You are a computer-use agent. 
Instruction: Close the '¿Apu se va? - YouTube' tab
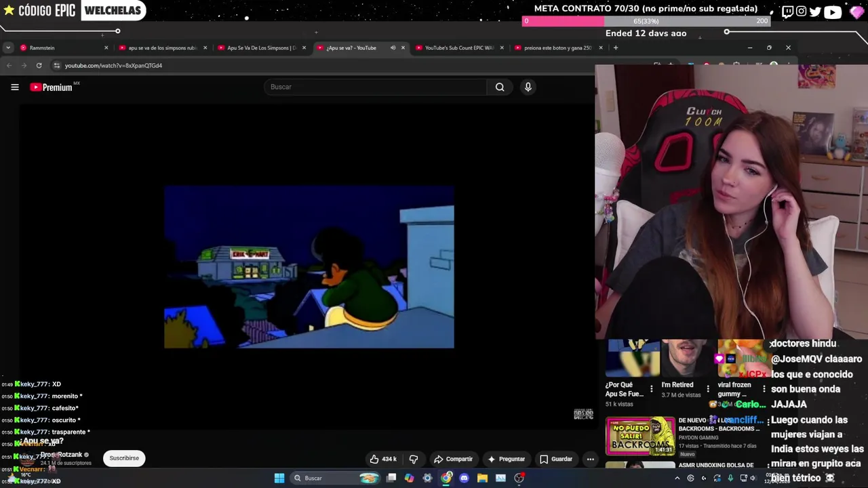click(403, 47)
